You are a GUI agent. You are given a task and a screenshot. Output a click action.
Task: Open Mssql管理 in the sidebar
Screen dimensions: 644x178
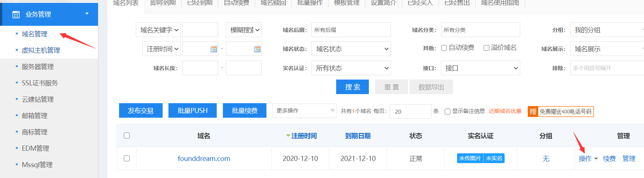click(37, 165)
